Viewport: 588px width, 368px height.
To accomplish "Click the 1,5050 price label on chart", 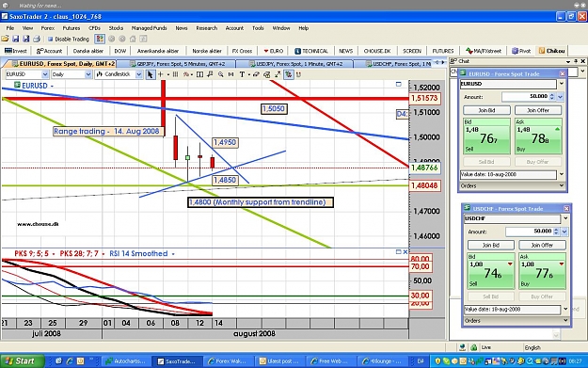I will 274,109.
